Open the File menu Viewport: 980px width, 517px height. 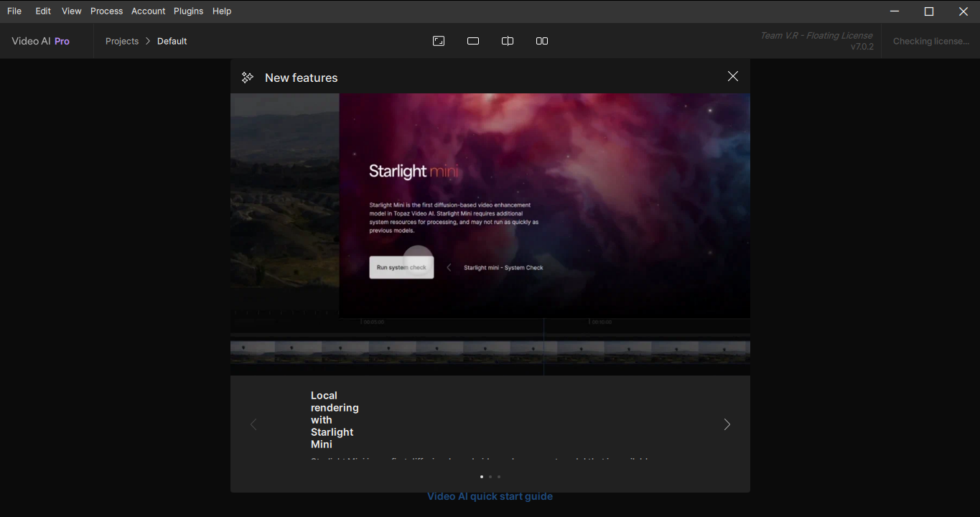[14, 11]
